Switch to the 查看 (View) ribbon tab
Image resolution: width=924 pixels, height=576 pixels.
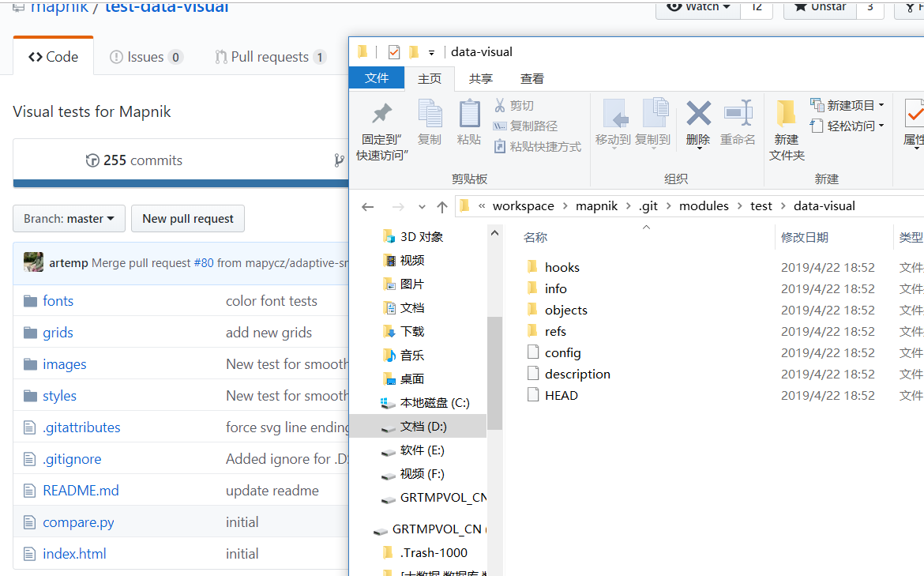(532, 78)
